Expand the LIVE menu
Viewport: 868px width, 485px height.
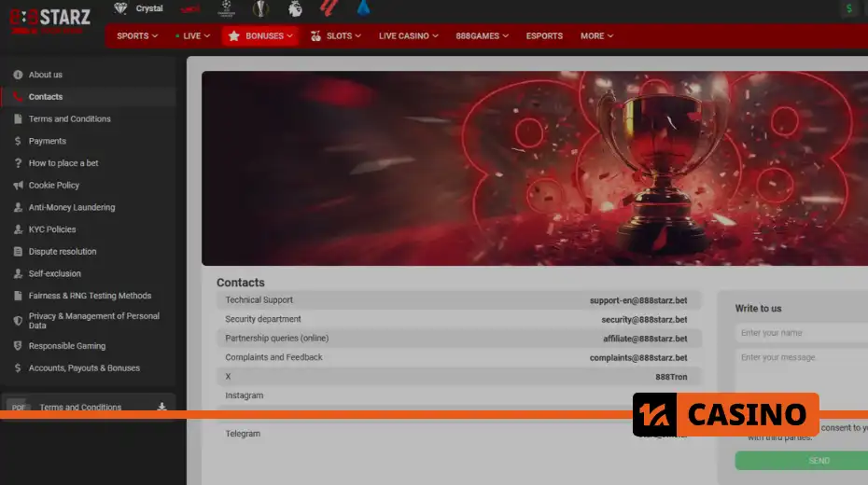coord(192,36)
